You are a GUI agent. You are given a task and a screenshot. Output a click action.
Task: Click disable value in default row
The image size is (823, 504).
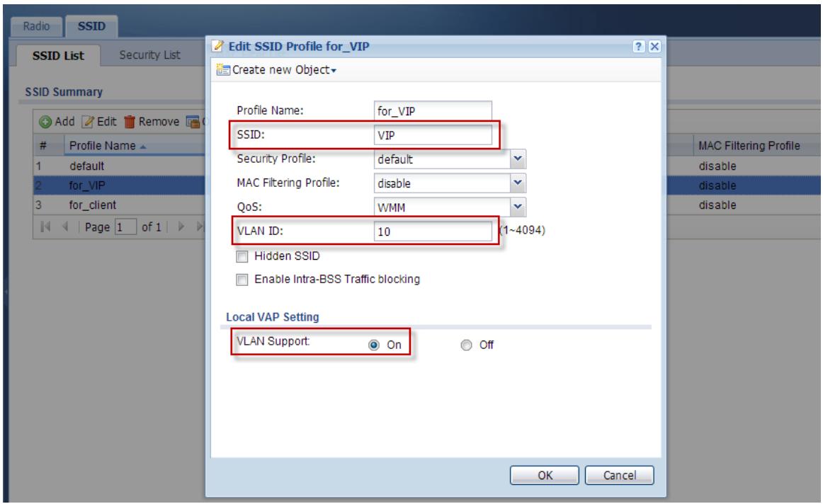[717, 166]
